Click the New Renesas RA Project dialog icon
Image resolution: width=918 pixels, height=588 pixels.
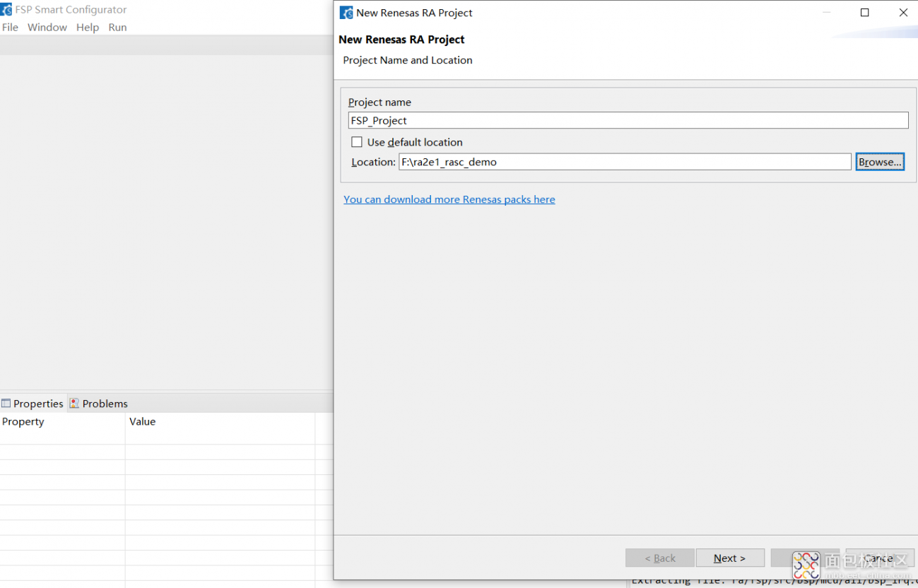(x=346, y=13)
